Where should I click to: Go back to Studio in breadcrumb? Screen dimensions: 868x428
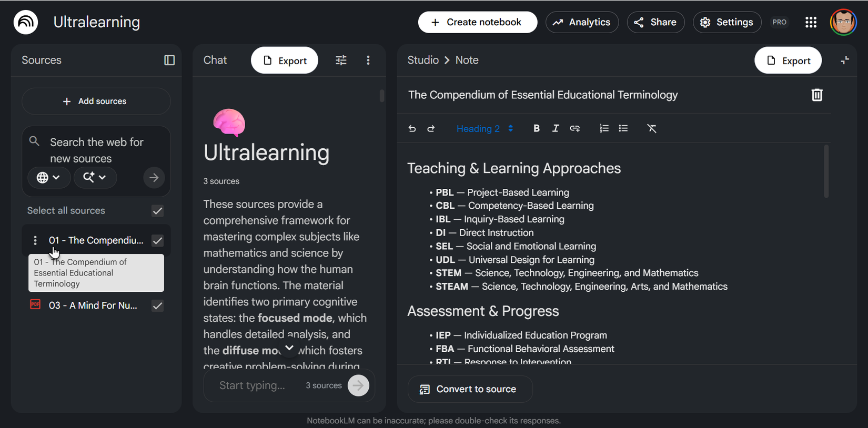(x=423, y=60)
